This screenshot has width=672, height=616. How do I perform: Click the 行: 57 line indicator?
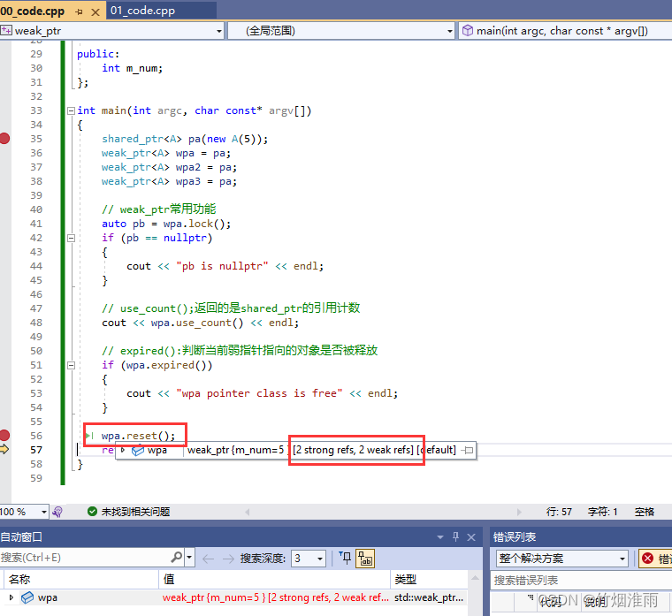[x=559, y=512]
